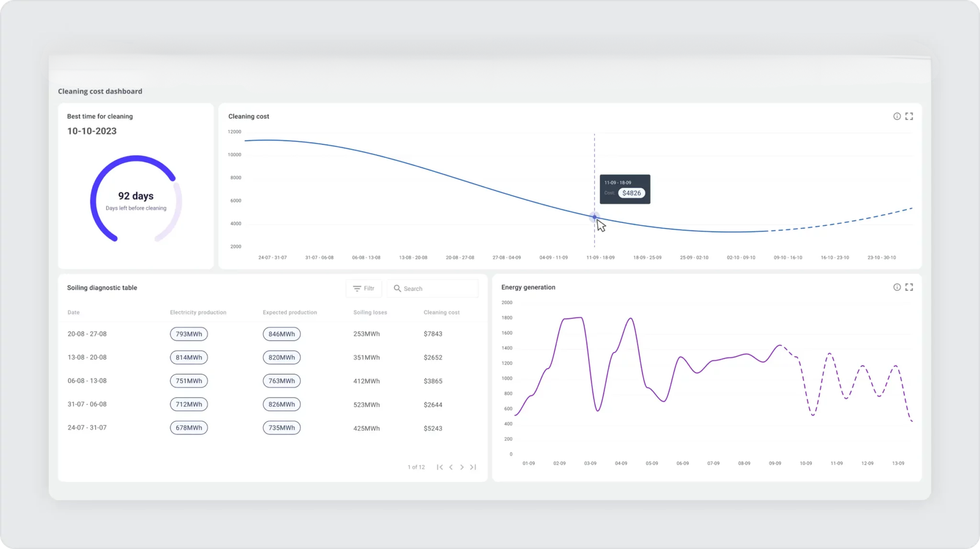Select the 678MWh production pill
This screenshot has height=549, width=980.
tap(189, 428)
